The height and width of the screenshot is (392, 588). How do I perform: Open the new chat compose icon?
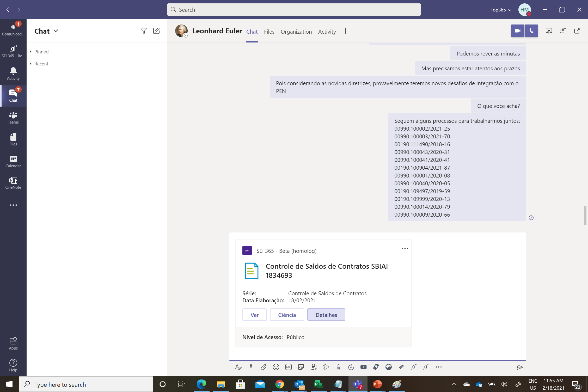coord(156,31)
